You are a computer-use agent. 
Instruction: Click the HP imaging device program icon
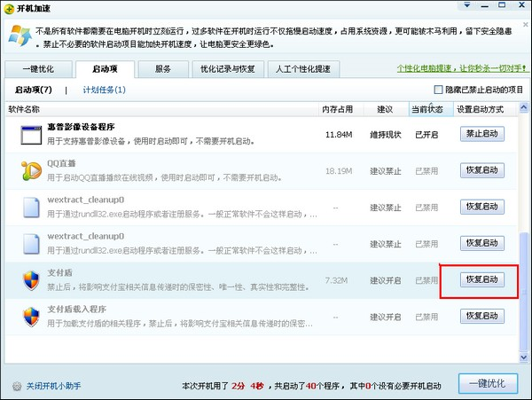click(32, 135)
